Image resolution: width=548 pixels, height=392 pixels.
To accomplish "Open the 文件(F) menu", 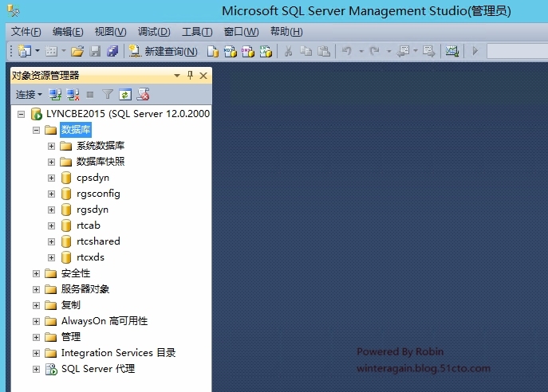I will pyautogui.click(x=26, y=32).
